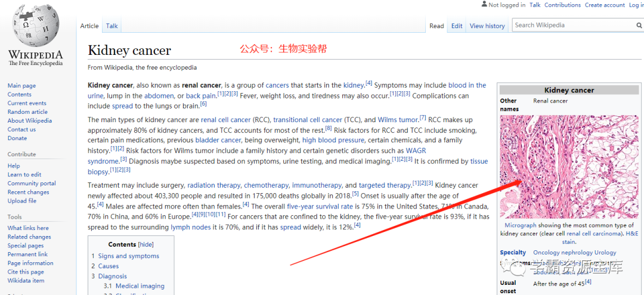Click the Donate link
Screen dimensions: 644x295
pos(17,138)
